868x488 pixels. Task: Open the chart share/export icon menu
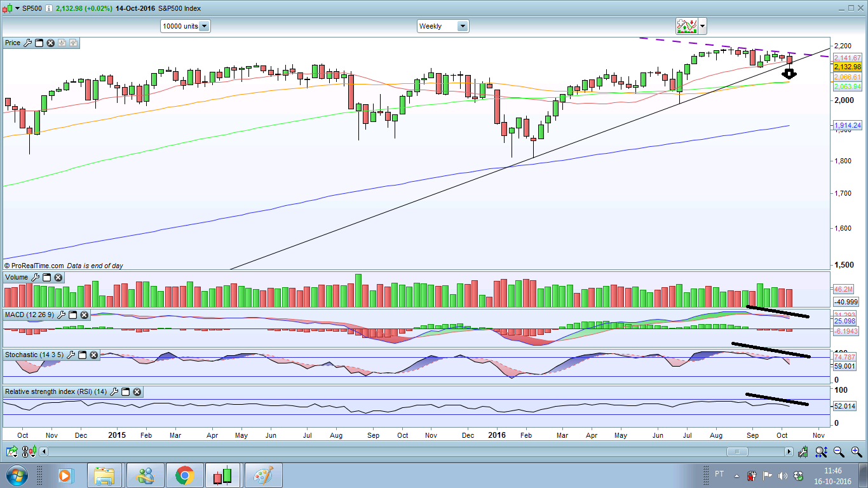12,452
